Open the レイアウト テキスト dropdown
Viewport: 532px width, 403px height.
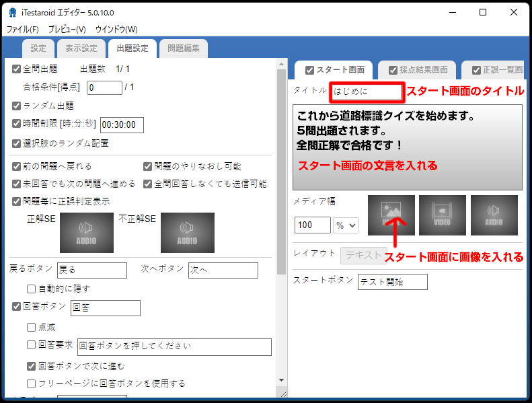pyautogui.click(x=363, y=255)
